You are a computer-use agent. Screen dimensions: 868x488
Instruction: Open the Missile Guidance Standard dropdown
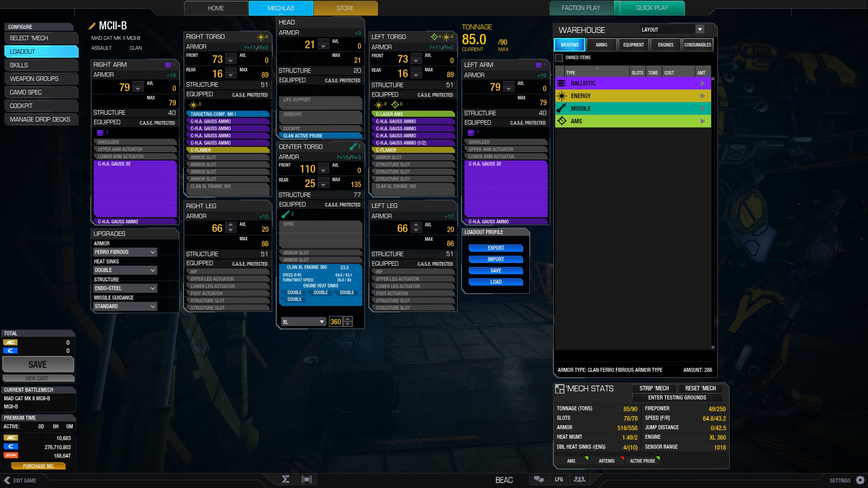[125, 306]
